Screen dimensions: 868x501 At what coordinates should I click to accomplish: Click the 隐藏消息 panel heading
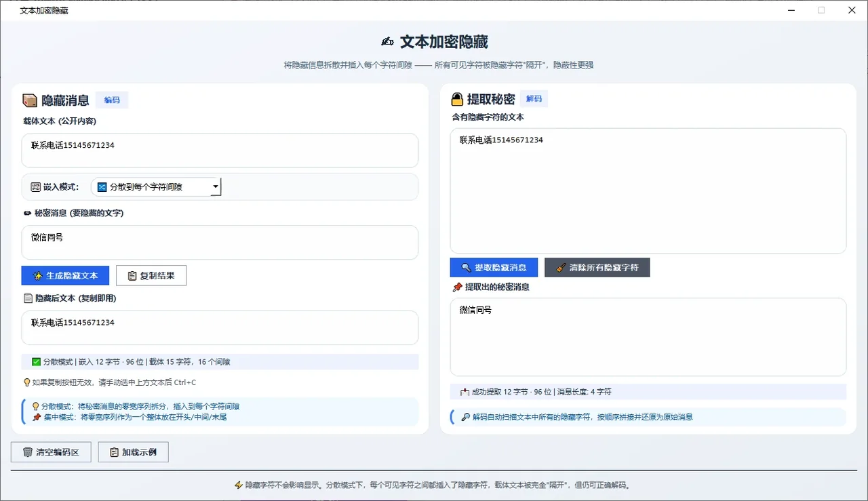[x=66, y=100]
